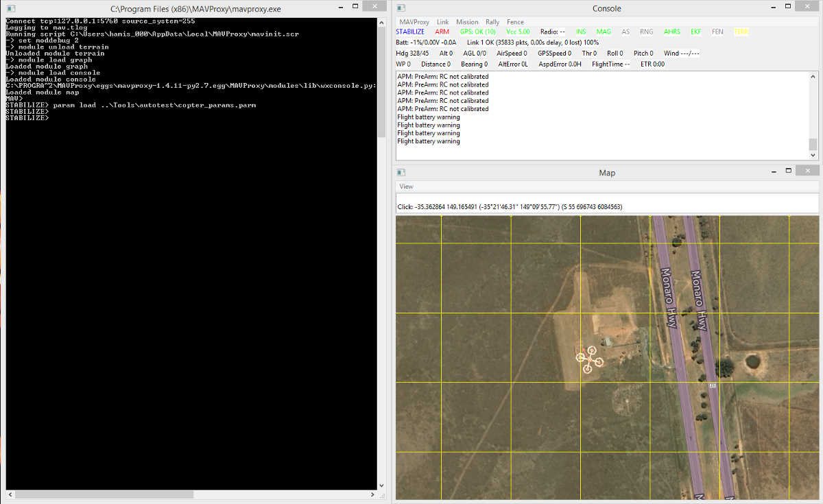The image size is (823, 504).
Task: Open the Fence menu
Action: coord(515,22)
